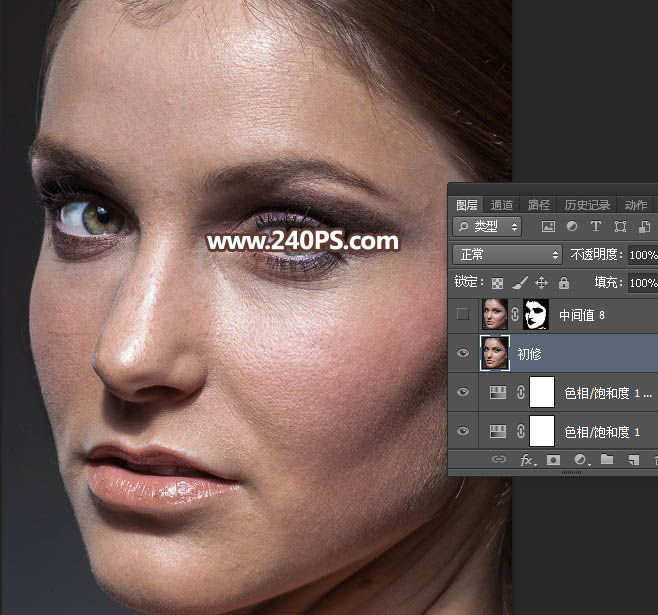Toggle lock all padlock icon
The height and width of the screenshot is (615, 658).
click(564, 283)
